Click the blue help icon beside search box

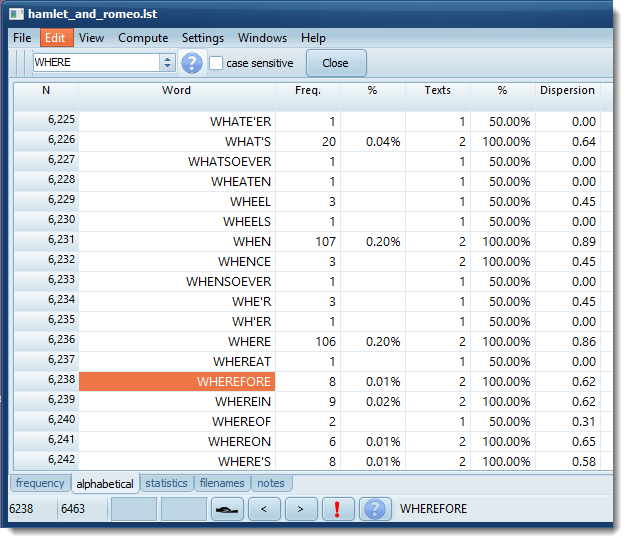[192, 63]
